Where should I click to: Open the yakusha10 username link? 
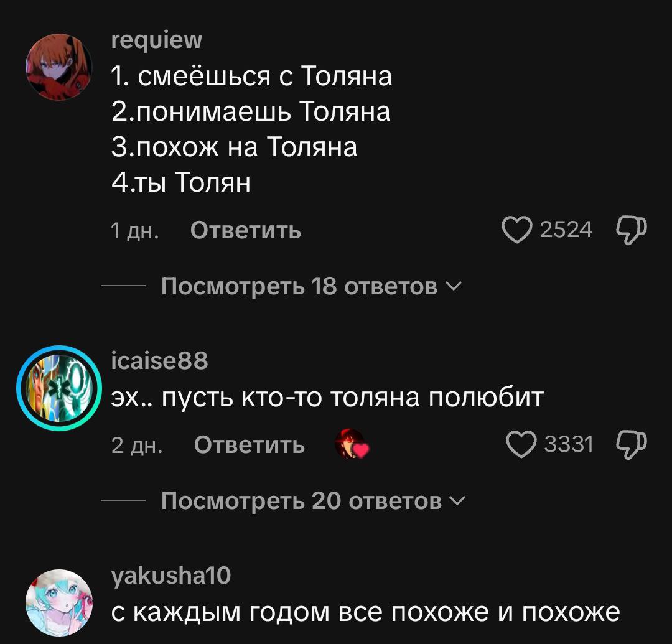(x=171, y=576)
